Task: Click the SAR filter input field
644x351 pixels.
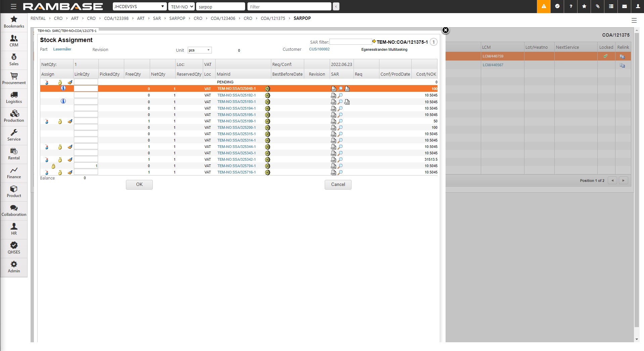Action: pyautogui.click(x=350, y=42)
